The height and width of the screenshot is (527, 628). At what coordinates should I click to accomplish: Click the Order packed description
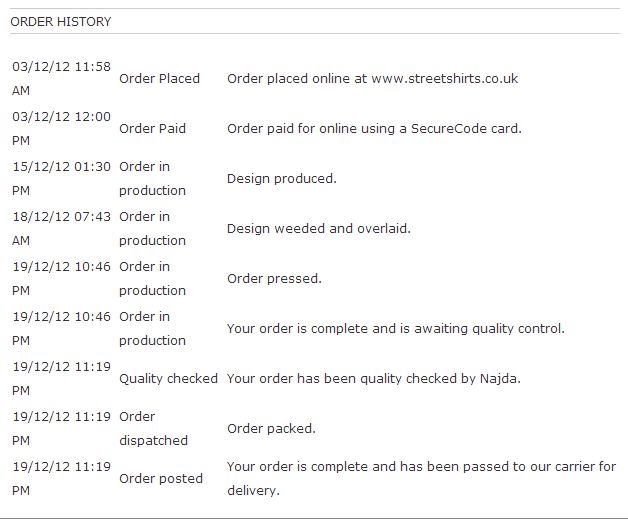pyautogui.click(x=272, y=428)
